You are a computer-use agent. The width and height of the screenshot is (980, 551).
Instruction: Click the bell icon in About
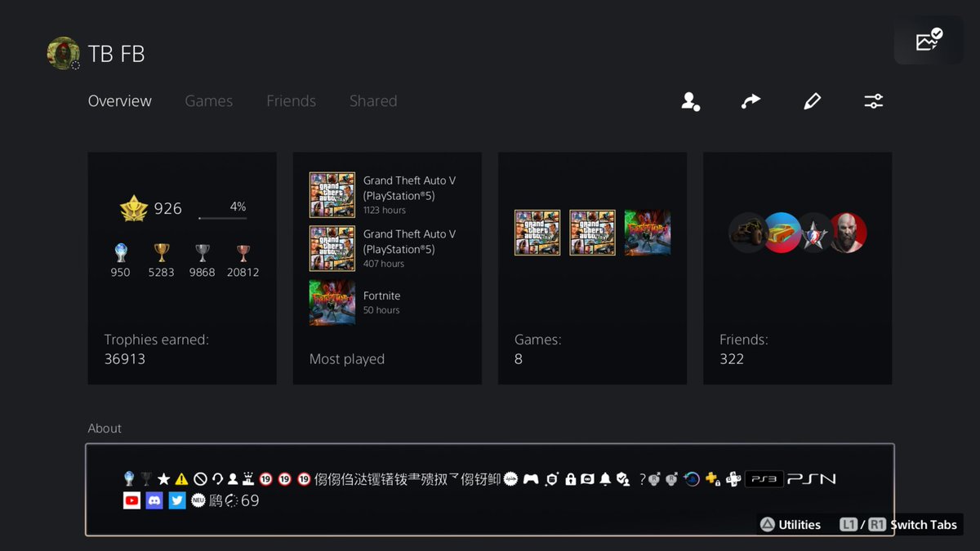click(x=605, y=479)
